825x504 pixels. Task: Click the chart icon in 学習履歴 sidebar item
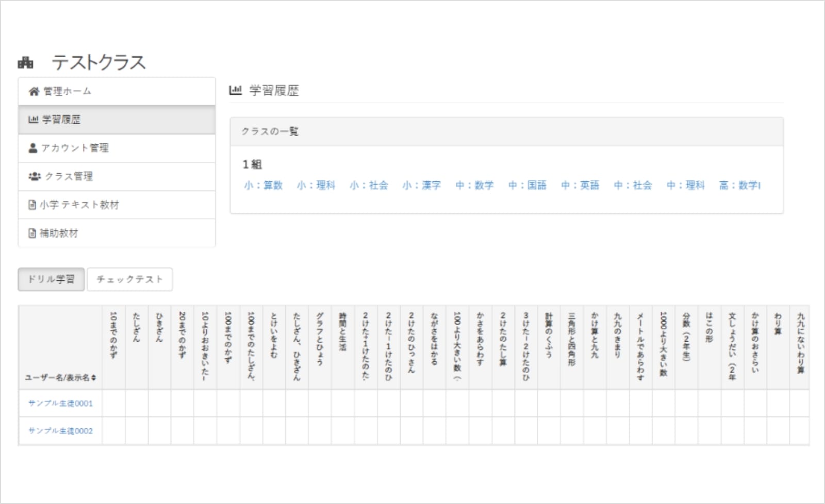coord(33,120)
